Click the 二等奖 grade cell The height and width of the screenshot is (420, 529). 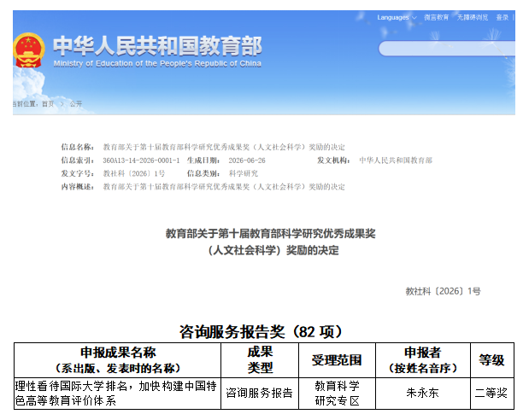tap(492, 394)
